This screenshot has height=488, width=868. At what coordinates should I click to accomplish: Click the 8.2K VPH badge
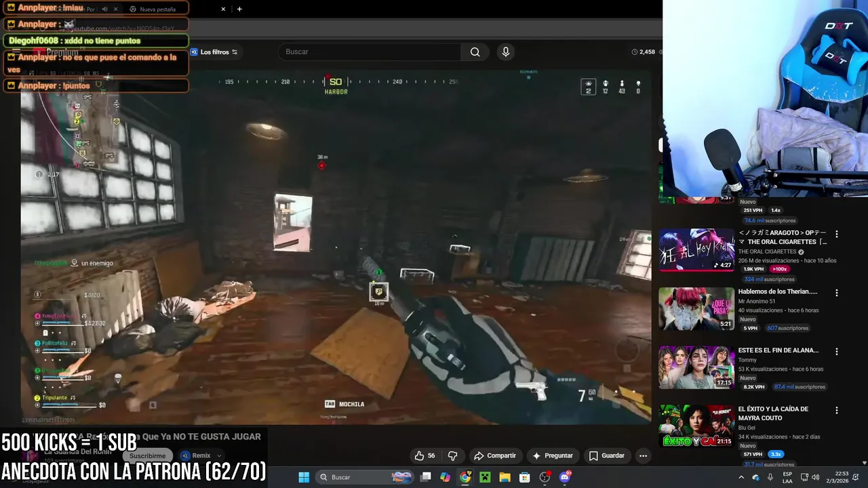(754, 387)
